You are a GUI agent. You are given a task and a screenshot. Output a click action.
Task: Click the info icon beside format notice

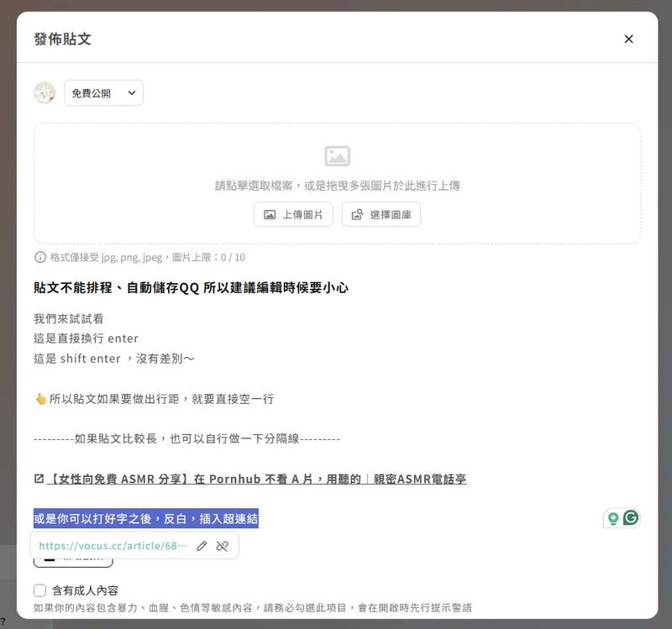pyautogui.click(x=40, y=257)
